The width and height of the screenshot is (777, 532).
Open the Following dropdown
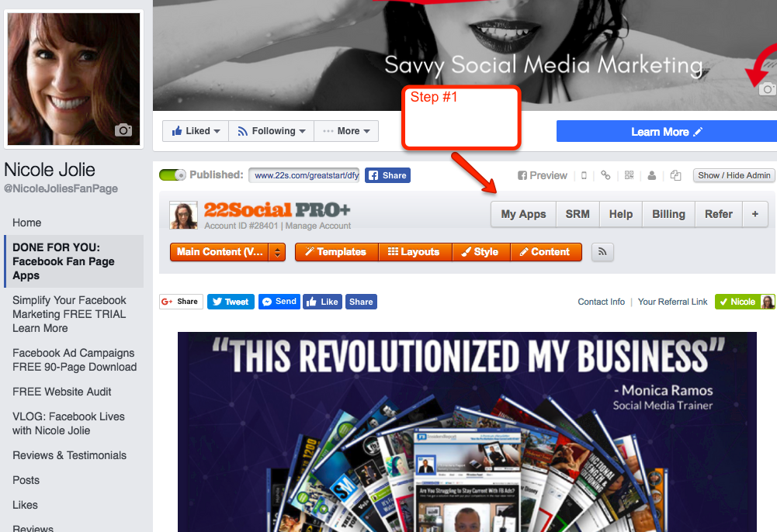coord(271,131)
